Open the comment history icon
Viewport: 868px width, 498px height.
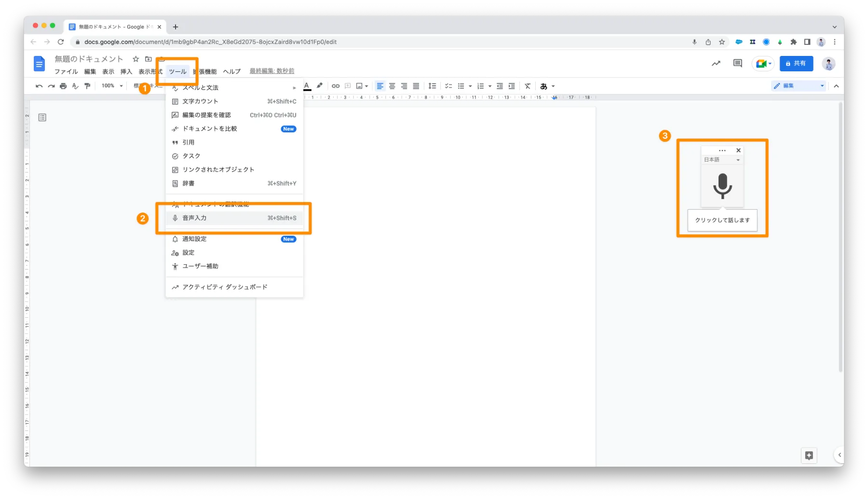tap(737, 64)
